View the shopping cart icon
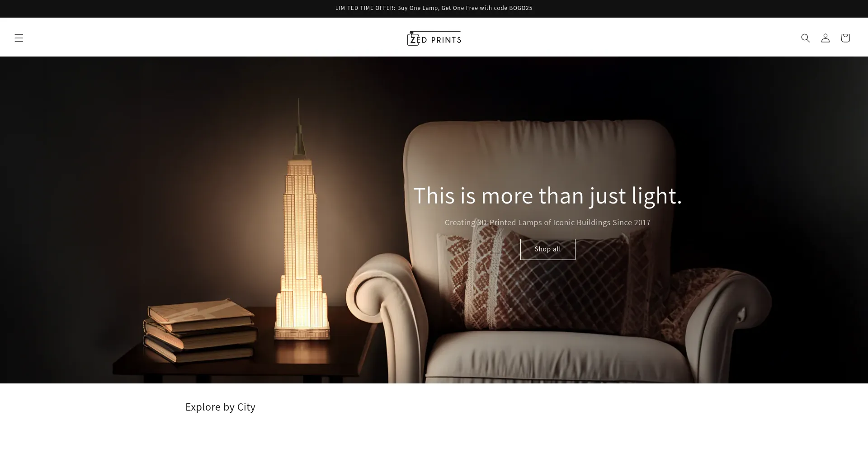This screenshot has width=868, height=449. [x=845, y=38]
